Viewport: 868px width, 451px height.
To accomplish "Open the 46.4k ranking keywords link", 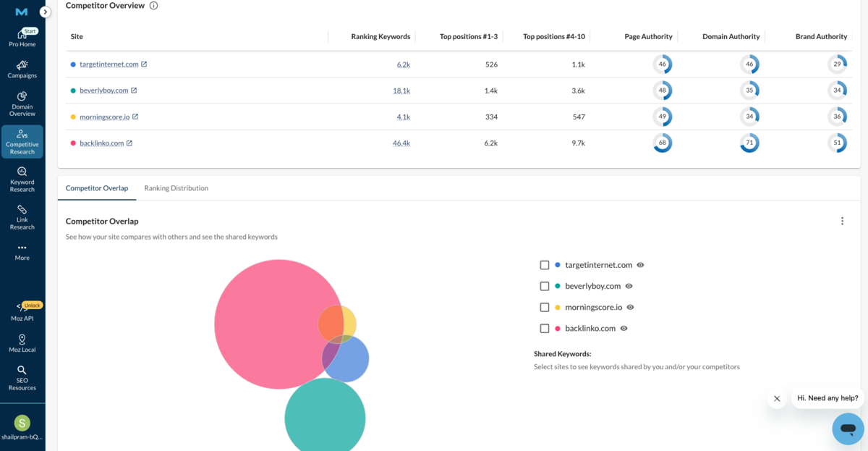I will click(401, 143).
